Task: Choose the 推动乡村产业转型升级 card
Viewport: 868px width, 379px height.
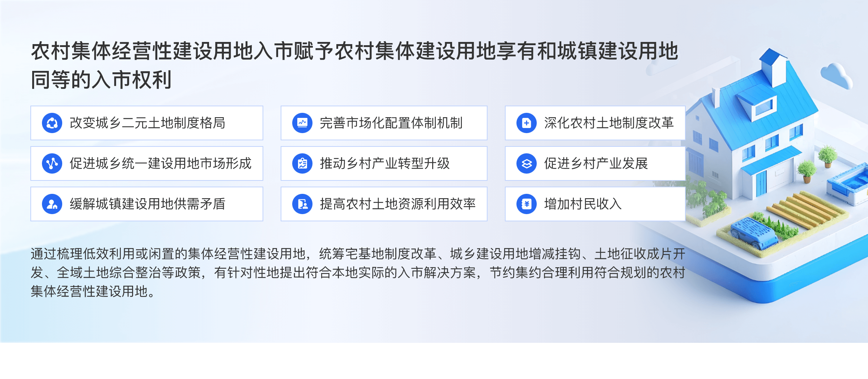Action: tap(384, 163)
